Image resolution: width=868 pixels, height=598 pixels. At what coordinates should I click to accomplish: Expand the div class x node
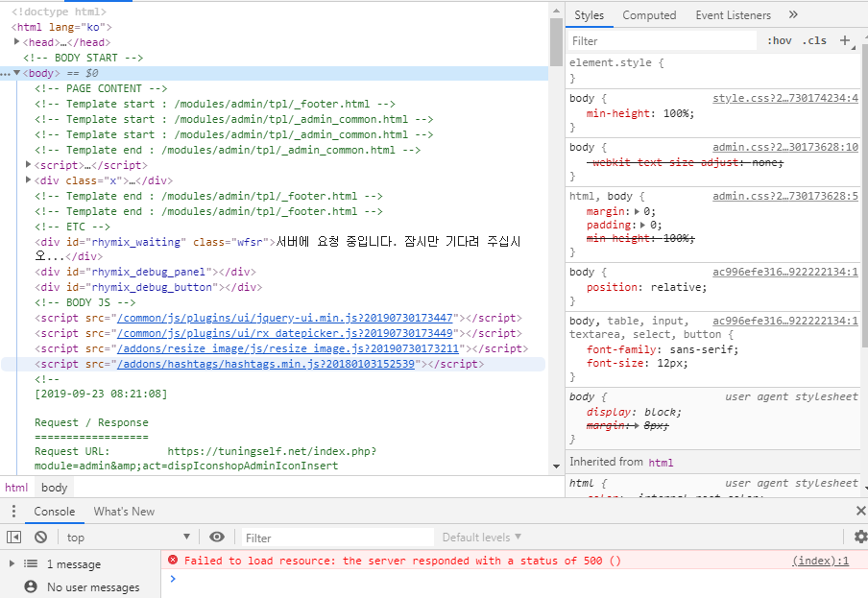(28, 180)
